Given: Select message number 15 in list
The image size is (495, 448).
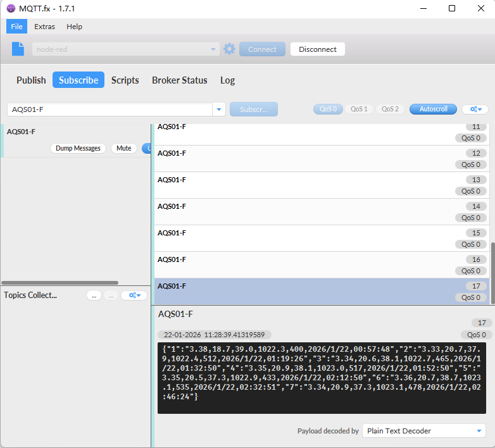Looking at the screenshot, I should pos(322,238).
